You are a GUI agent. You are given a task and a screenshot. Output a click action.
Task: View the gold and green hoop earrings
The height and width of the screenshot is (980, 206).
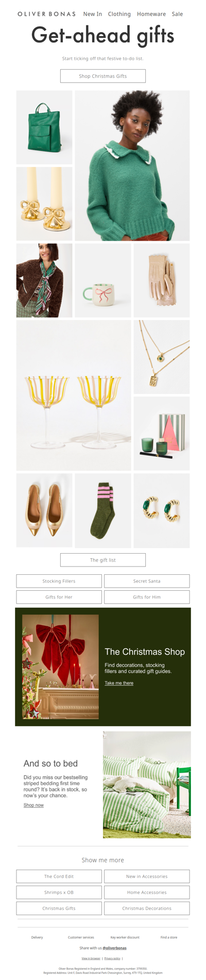click(x=162, y=510)
